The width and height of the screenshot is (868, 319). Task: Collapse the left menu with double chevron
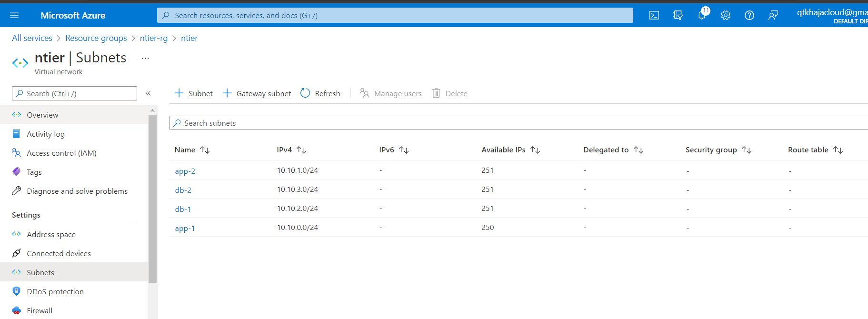tap(148, 93)
